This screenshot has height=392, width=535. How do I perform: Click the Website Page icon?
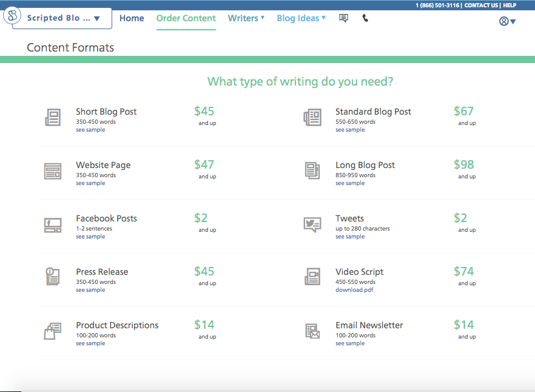coord(53,171)
